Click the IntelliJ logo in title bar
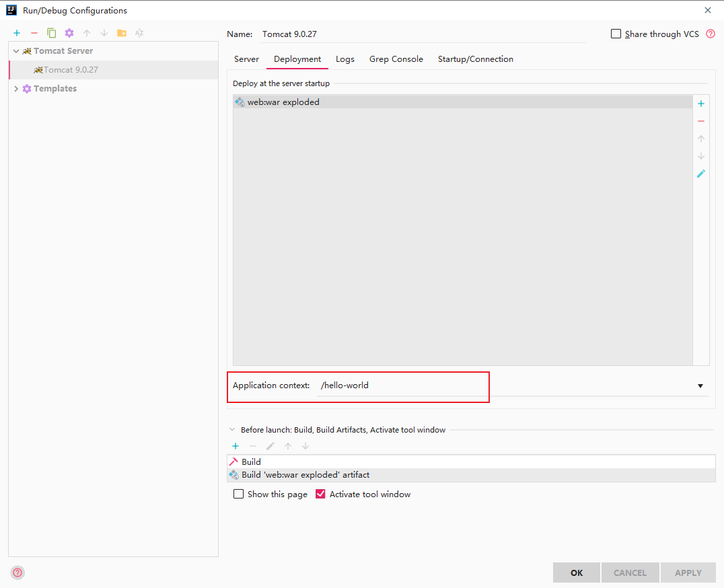The width and height of the screenshot is (724, 588). coord(11,10)
